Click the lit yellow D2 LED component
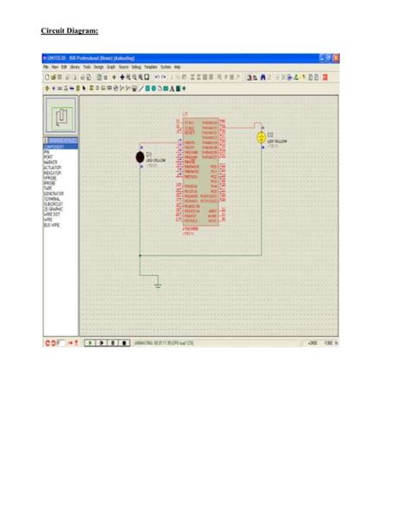Image resolution: width=411 pixels, height=532 pixels. coord(261,137)
